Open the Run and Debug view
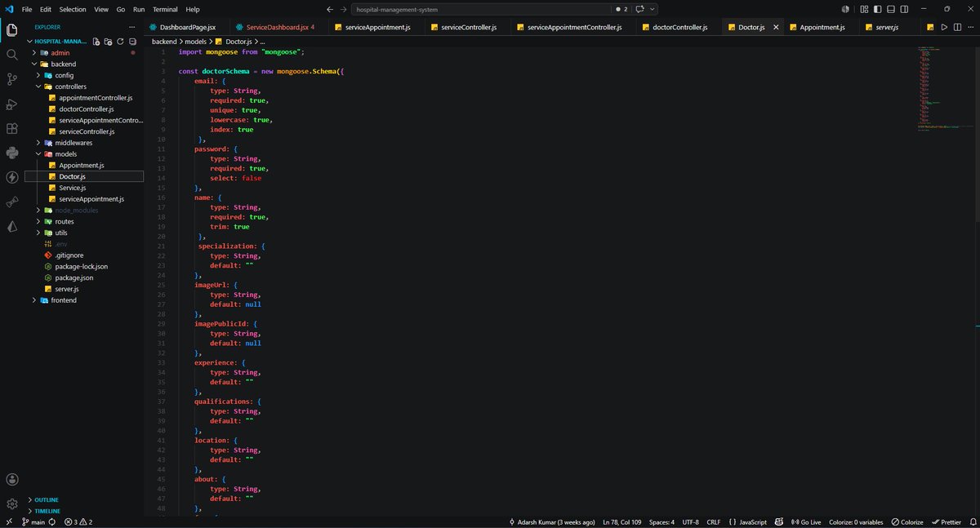Screen dimensions: 980x528 tap(12, 104)
